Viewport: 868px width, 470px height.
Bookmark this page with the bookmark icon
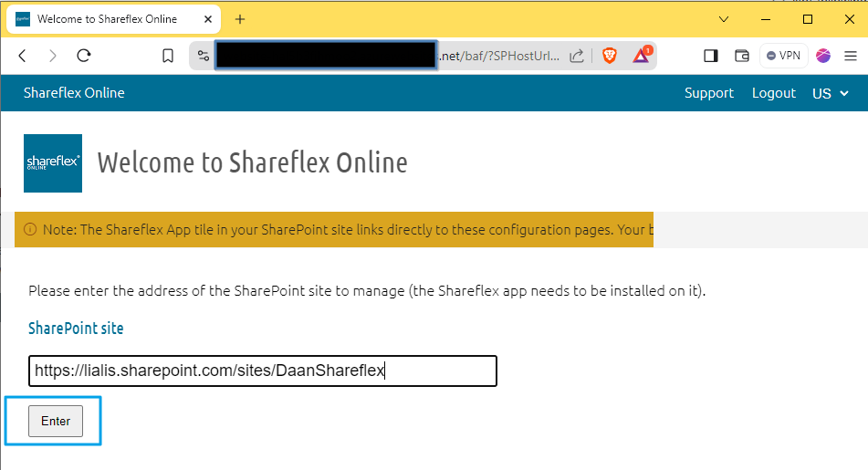coord(168,56)
